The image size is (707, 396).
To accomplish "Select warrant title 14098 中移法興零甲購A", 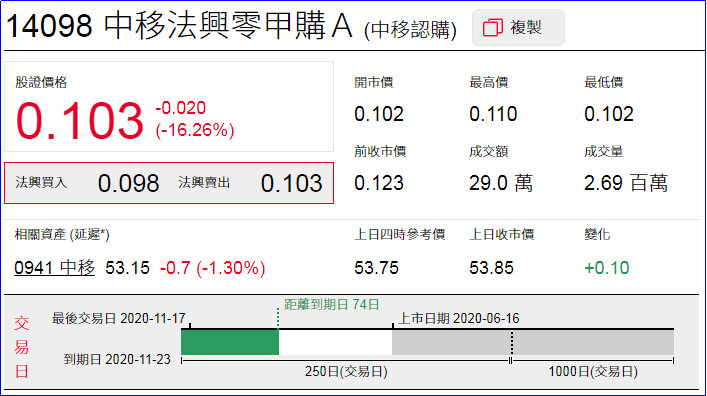I will 179,26.
